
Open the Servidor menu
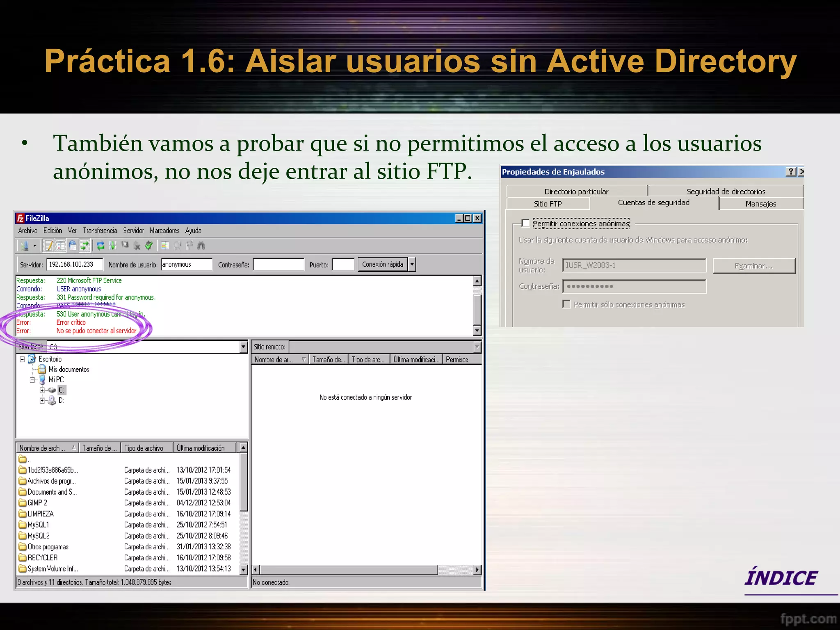134,231
